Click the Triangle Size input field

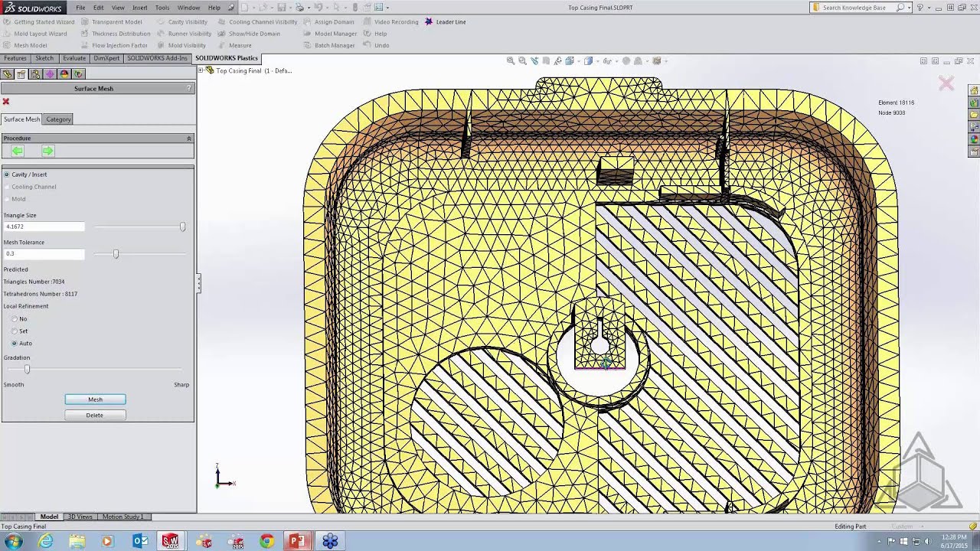(44, 227)
